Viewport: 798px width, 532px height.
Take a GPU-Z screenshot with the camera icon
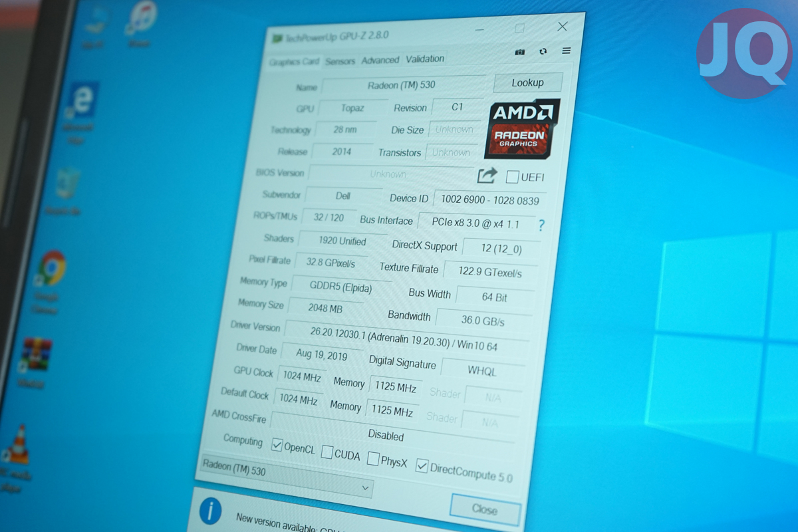pyautogui.click(x=520, y=52)
